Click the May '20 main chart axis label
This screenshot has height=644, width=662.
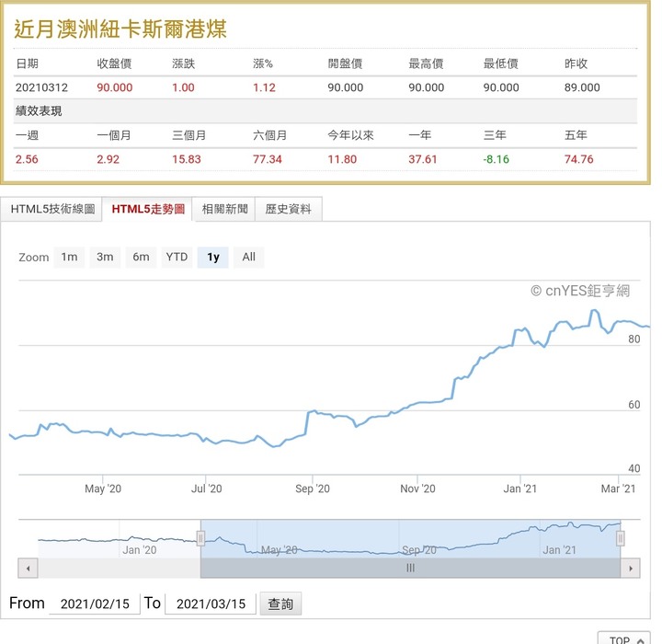click(x=103, y=489)
